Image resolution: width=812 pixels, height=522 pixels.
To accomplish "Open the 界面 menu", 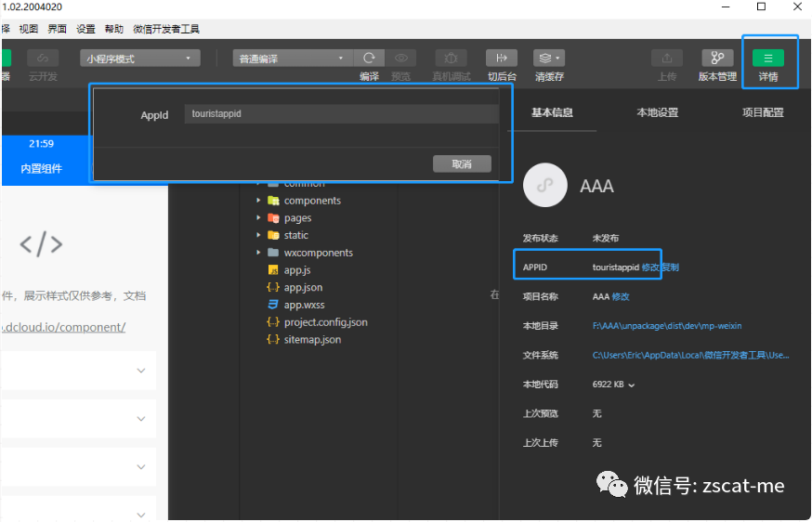I will (57, 29).
